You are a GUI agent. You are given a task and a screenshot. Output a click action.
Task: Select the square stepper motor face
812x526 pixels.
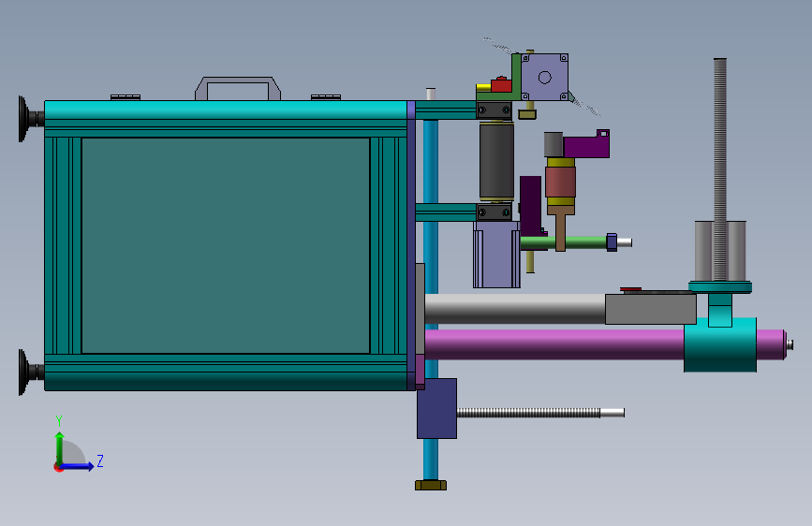coord(544,77)
